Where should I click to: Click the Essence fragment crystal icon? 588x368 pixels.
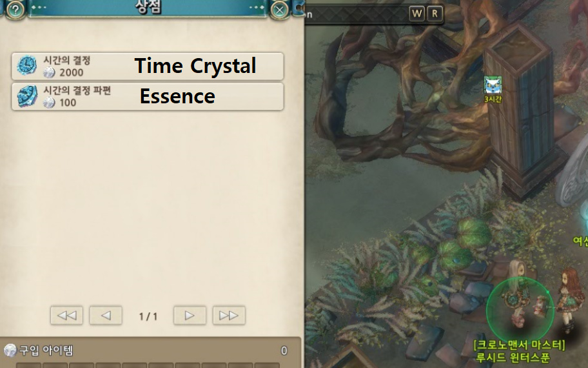(x=27, y=96)
